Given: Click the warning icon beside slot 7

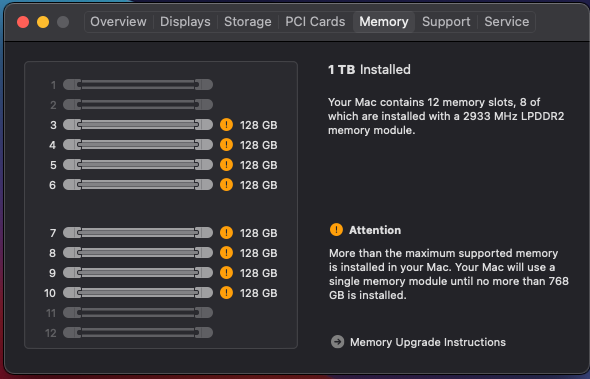Looking at the screenshot, I should pyautogui.click(x=226, y=233).
